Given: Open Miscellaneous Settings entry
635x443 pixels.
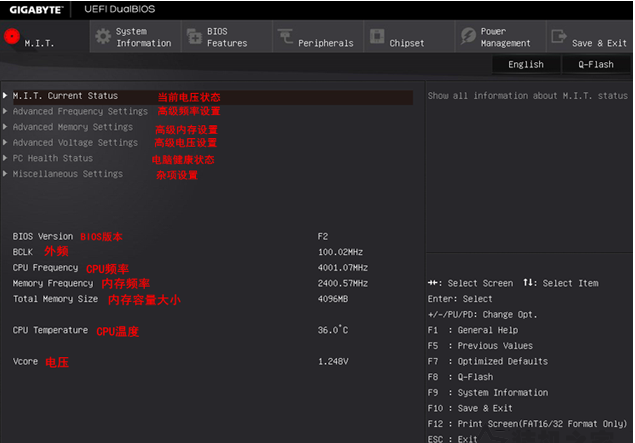Looking at the screenshot, I should tap(67, 174).
